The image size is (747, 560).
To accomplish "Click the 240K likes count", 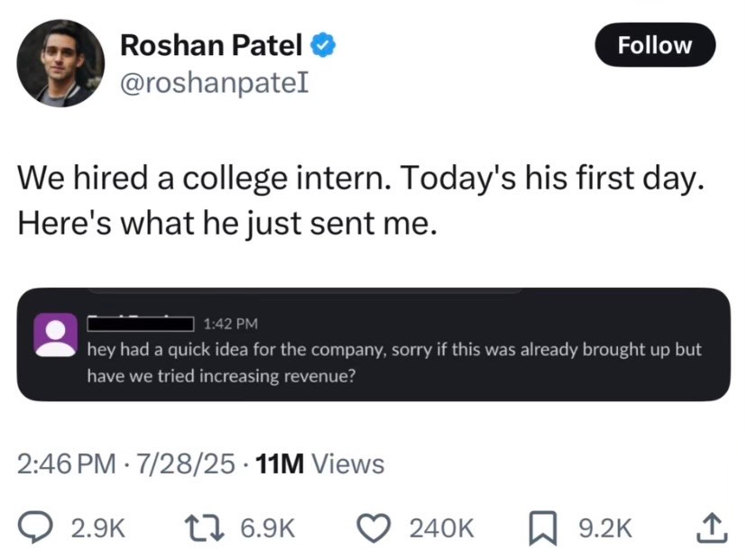I will click(x=441, y=528).
